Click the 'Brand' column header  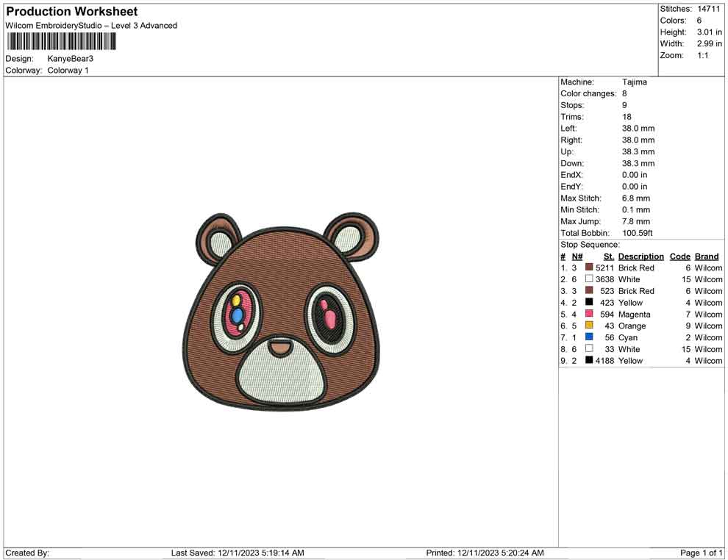[707, 256]
